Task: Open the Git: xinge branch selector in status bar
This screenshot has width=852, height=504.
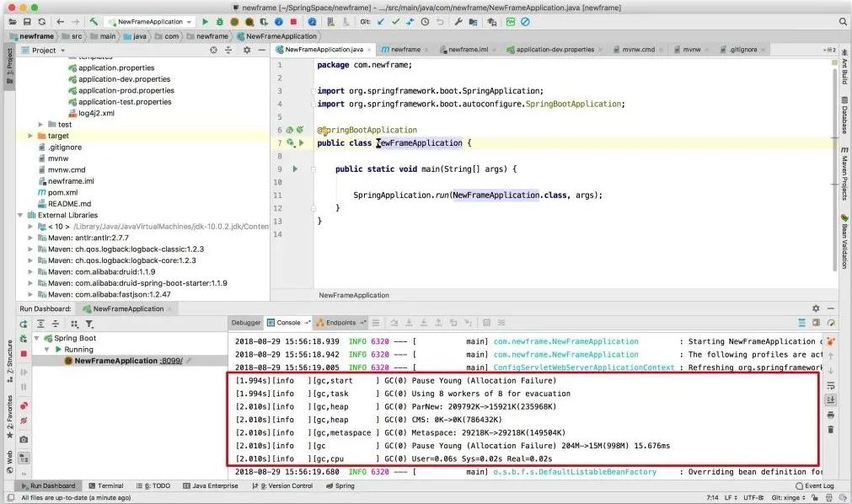Action: click(x=788, y=497)
